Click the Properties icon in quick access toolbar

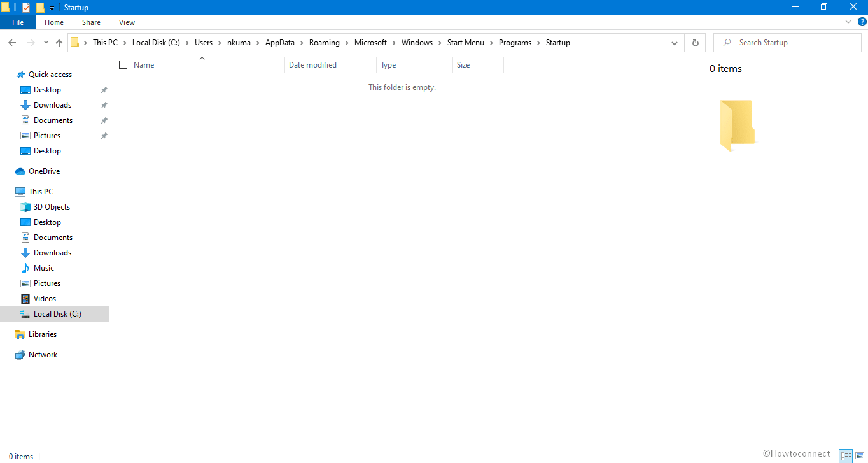tap(26, 8)
